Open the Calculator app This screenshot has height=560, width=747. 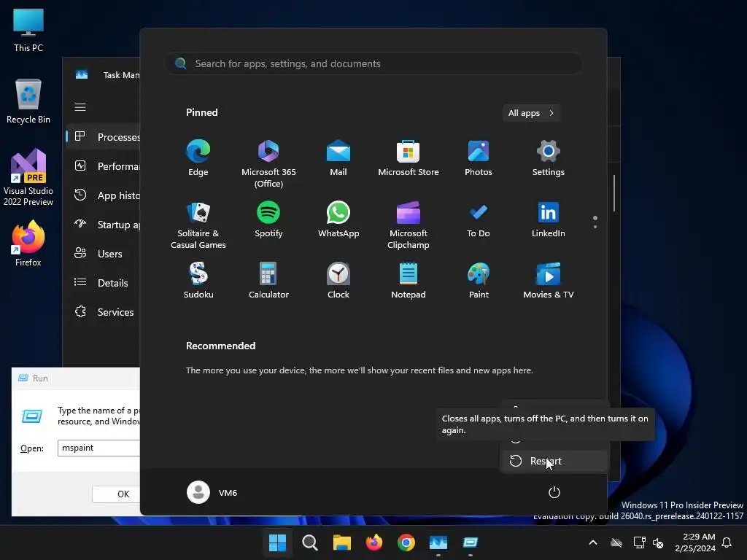click(268, 281)
